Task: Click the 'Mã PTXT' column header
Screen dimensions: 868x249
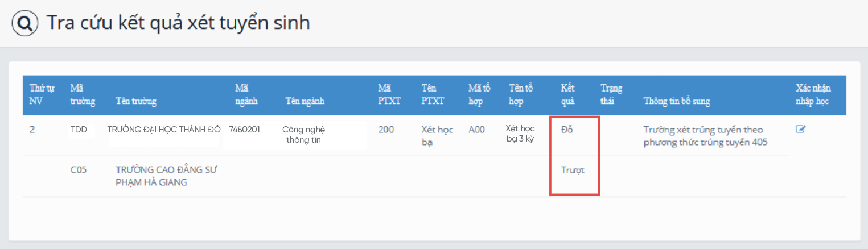Action: (389, 95)
